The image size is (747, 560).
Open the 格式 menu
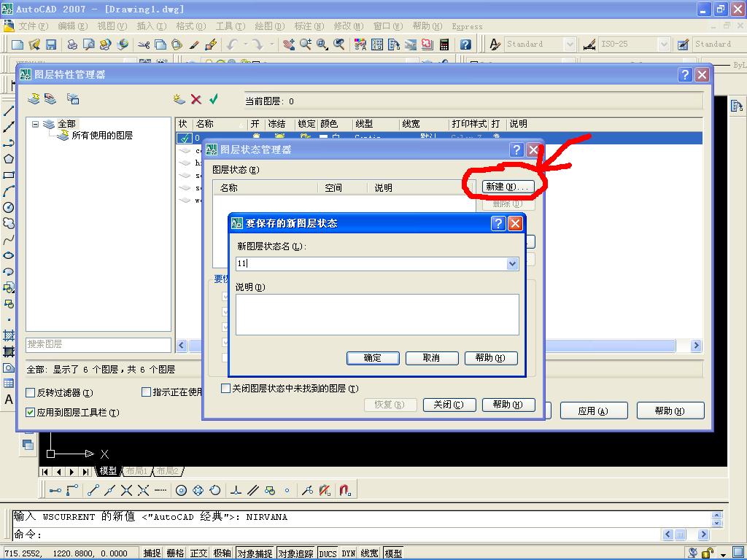pyautogui.click(x=190, y=26)
